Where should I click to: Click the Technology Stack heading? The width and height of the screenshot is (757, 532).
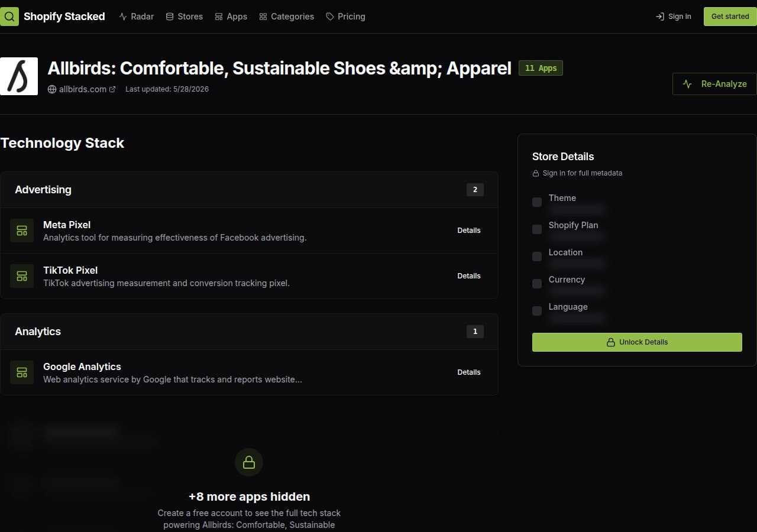(62, 143)
